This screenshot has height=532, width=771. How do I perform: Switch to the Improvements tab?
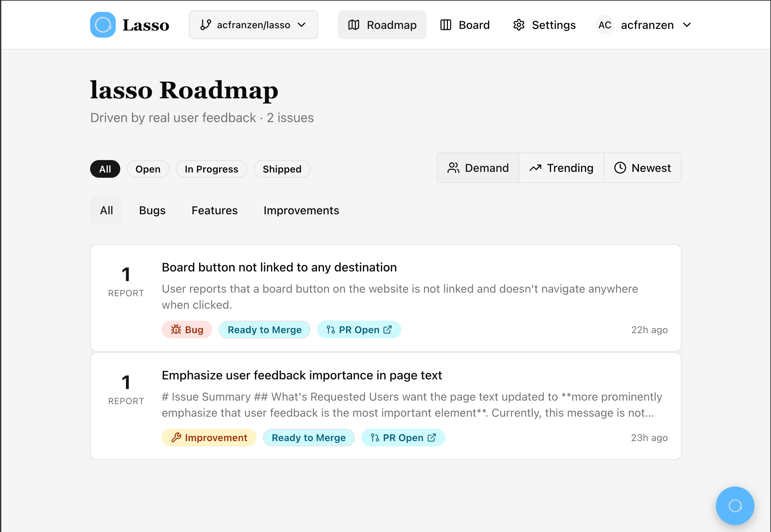click(301, 210)
